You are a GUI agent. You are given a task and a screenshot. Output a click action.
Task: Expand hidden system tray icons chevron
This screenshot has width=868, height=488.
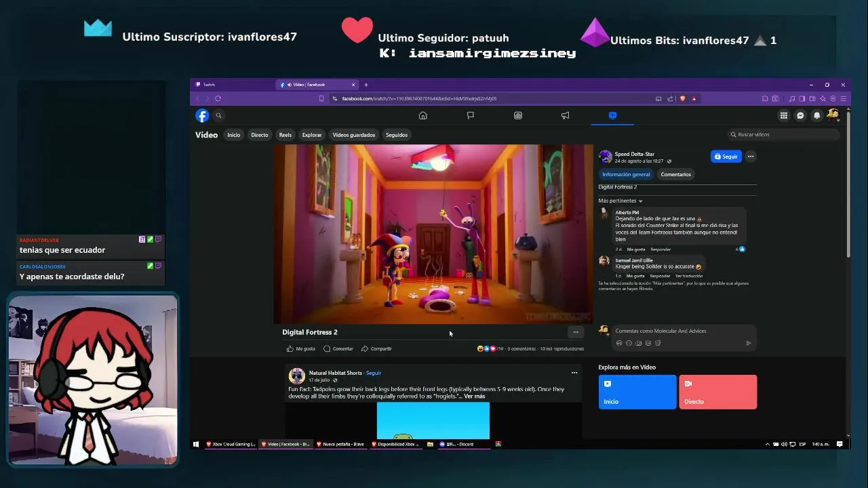point(768,444)
